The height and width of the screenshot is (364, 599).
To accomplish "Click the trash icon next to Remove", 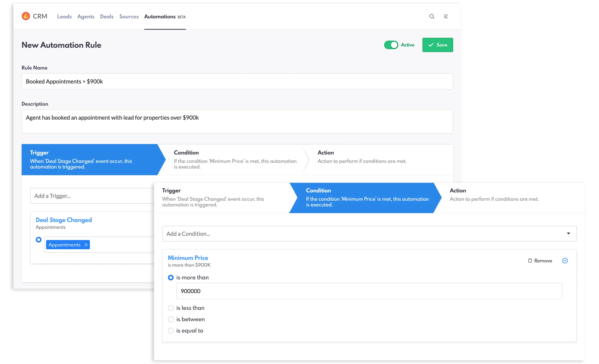I will click(530, 261).
